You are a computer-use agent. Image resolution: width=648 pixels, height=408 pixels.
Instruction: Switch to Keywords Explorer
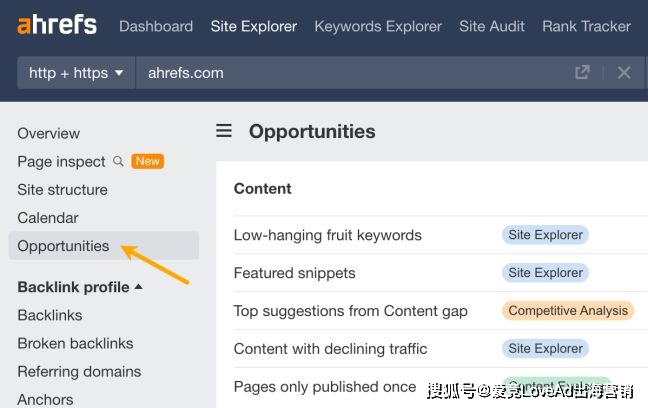[x=378, y=26]
